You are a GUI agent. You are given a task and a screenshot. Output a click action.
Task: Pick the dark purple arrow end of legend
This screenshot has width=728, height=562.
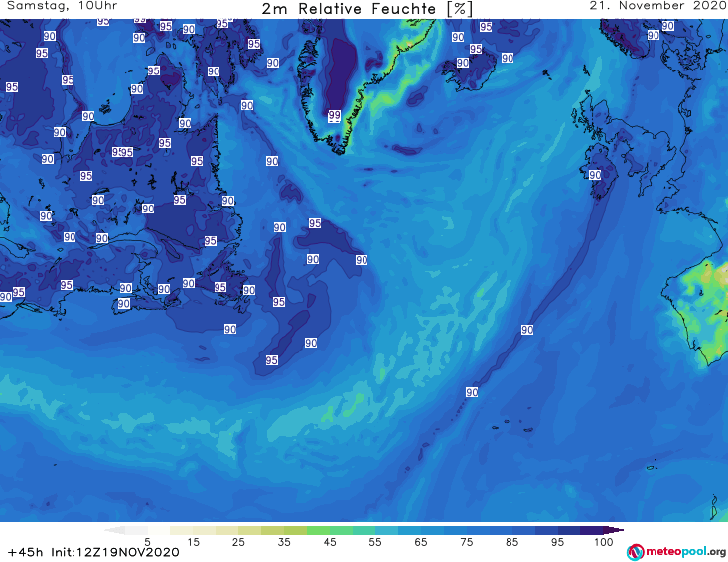[614, 530]
